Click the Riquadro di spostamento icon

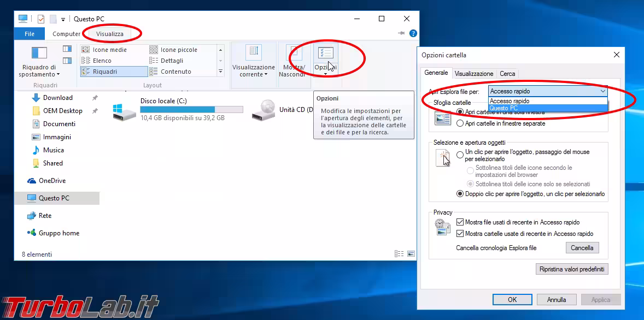pyautogui.click(x=39, y=53)
